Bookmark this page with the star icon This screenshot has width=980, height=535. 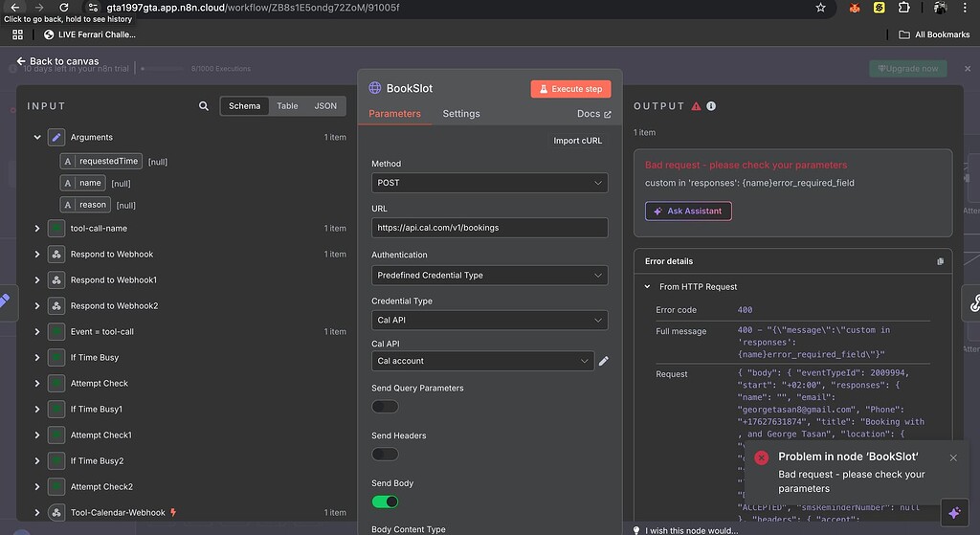coord(820,8)
